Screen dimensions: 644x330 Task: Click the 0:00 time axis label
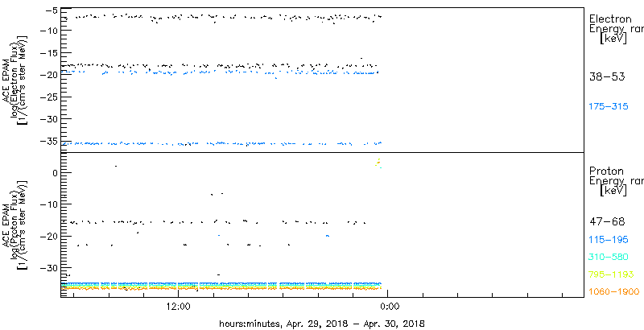(388, 306)
